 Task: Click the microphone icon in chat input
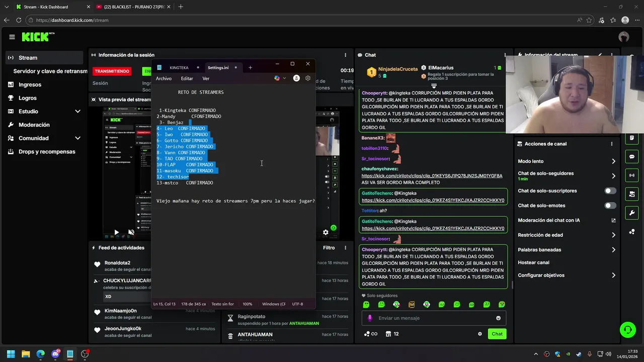coord(370,318)
